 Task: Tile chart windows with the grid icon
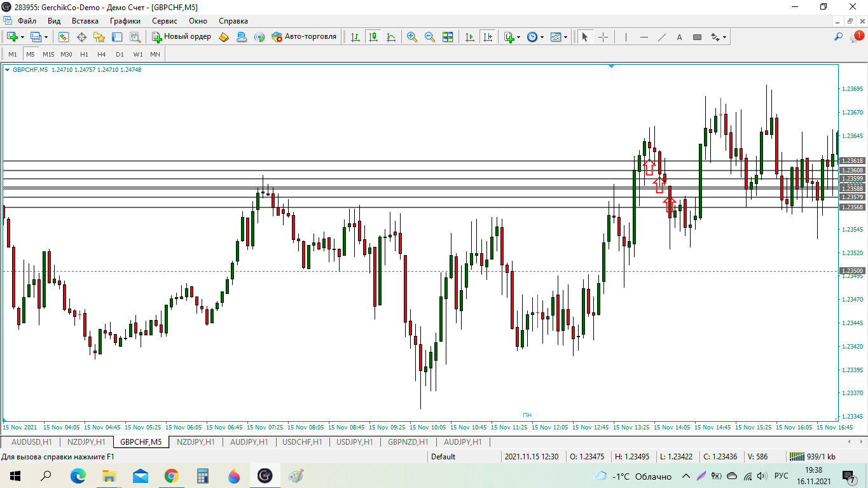pyautogui.click(x=448, y=37)
